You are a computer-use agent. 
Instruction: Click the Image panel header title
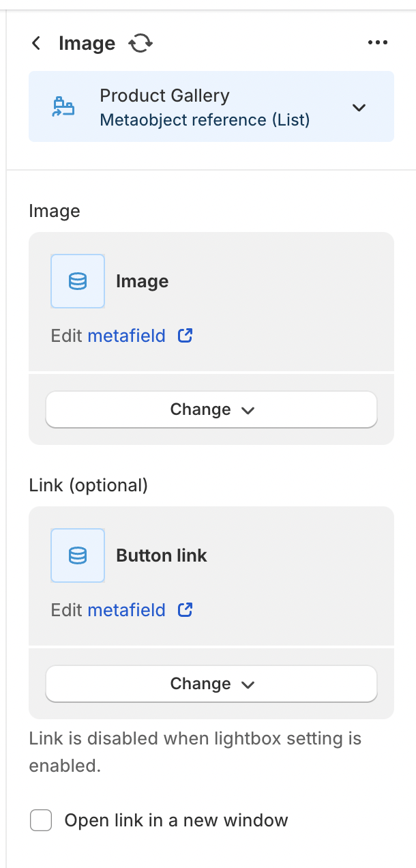point(87,44)
